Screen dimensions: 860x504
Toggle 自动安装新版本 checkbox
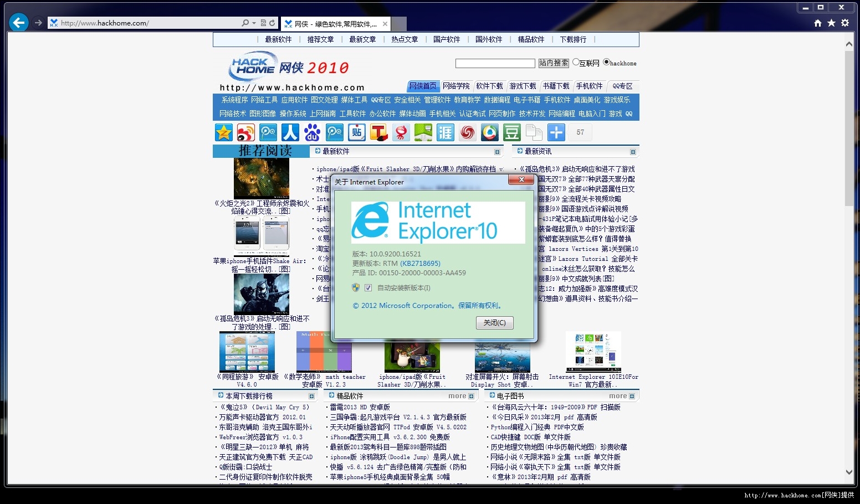368,288
